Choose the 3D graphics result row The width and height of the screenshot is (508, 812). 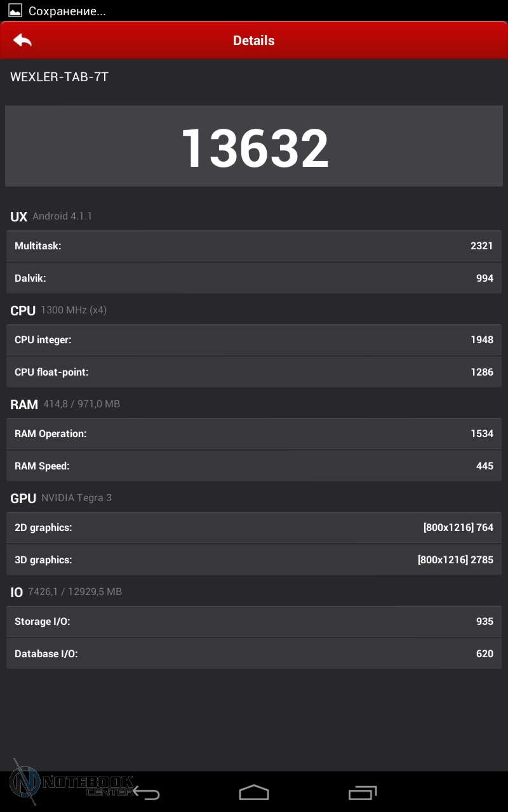(254, 560)
